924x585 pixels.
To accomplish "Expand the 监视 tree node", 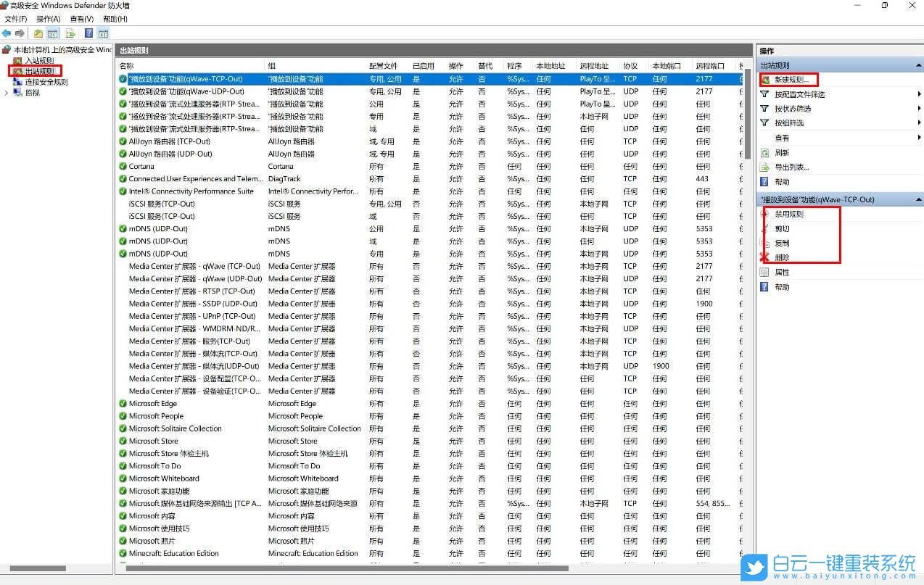I will click(x=7, y=93).
